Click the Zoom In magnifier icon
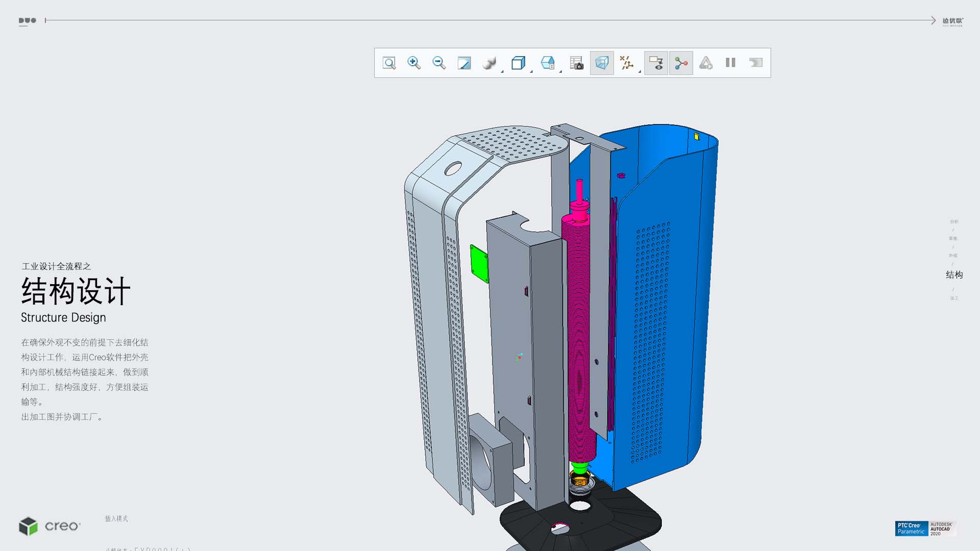980x551 pixels. [414, 63]
